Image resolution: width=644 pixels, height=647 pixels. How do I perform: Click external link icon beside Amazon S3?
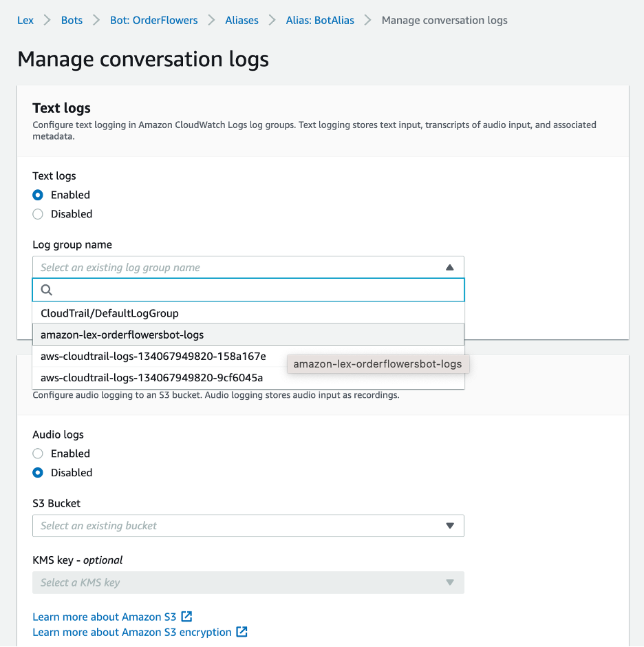[186, 617]
